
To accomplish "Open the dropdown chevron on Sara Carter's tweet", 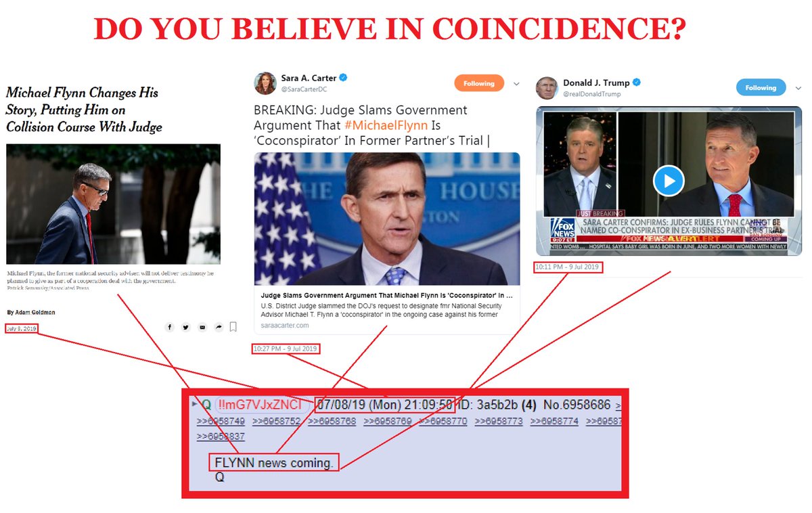I will [516, 84].
